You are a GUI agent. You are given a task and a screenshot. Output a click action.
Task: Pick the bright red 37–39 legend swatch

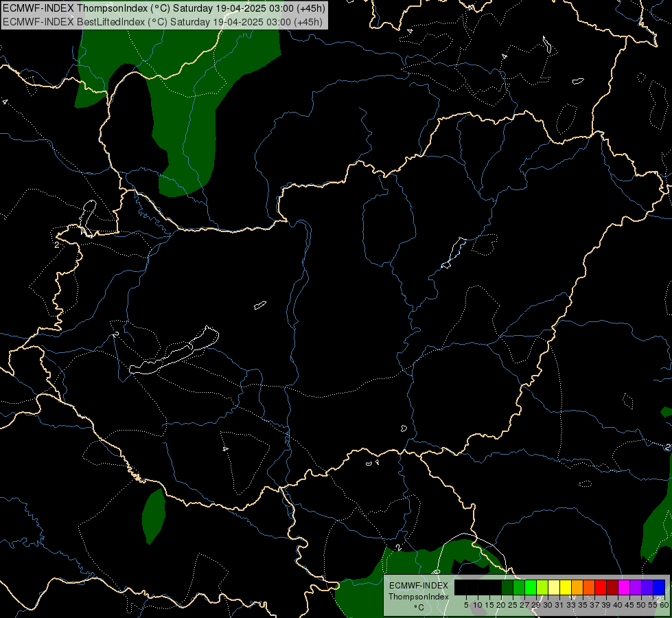pos(601,587)
